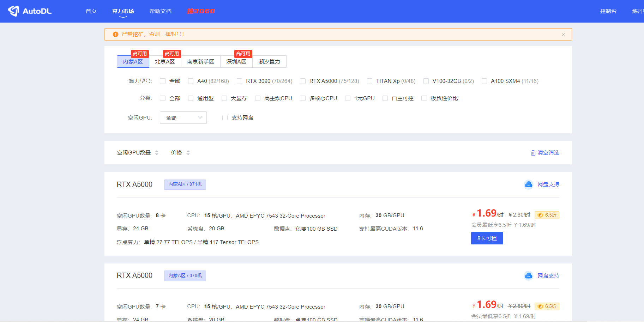This screenshot has width=644, height=322.
Task: Click 高可用 badge above 北京A区
Action: (x=172, y=54)
